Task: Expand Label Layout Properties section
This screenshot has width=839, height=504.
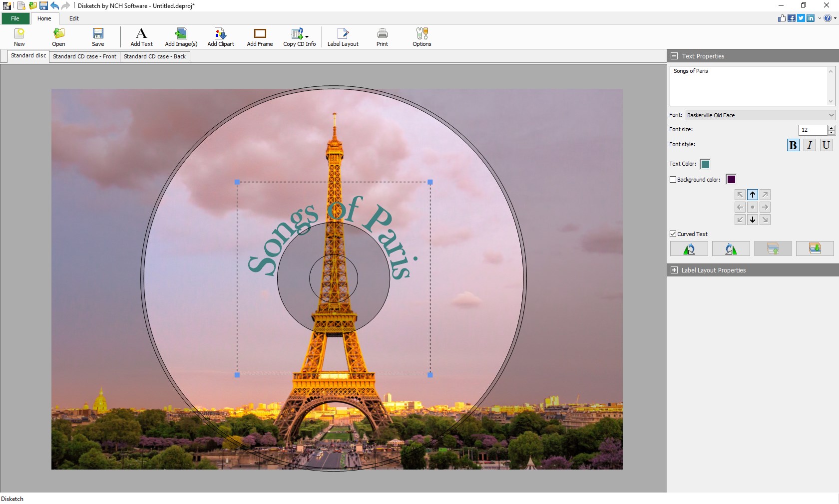Action: (674, 270)
